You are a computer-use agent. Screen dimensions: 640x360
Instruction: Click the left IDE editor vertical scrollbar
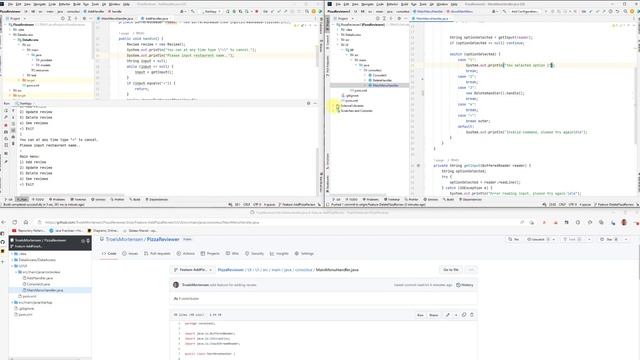pos(317,57)
